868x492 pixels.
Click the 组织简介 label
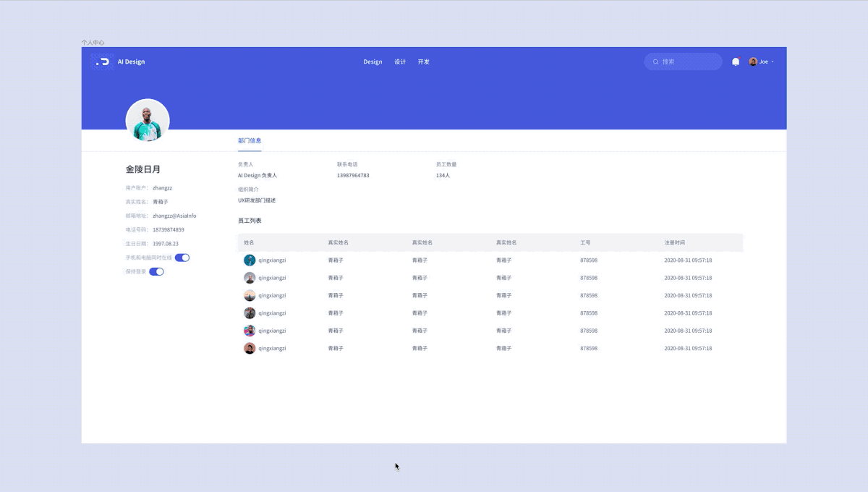248,189
